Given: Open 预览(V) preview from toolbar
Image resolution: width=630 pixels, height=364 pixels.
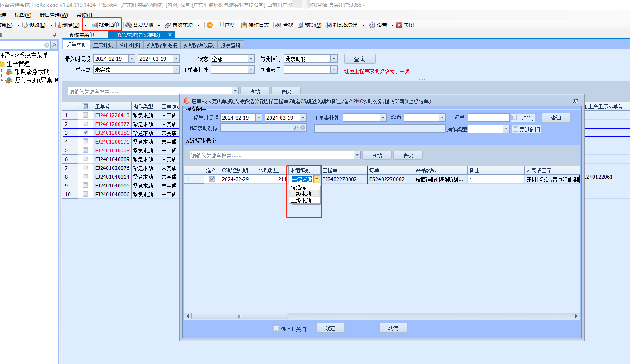Looking at the screenshot, I should point(310,25).
